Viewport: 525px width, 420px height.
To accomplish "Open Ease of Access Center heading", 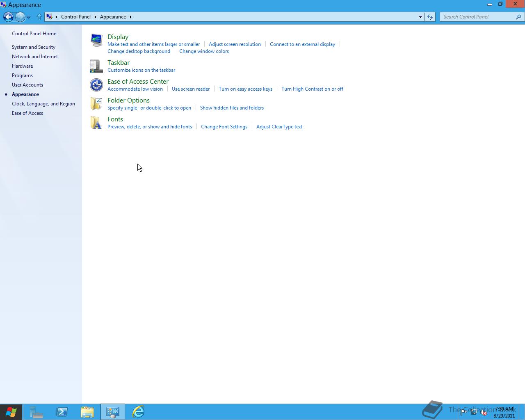I will click(x=138, y=82).
